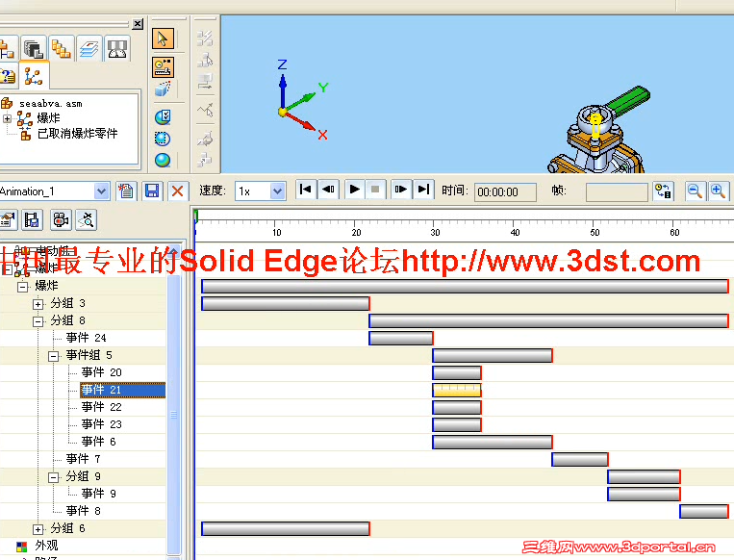The width and height of the screenshot is (734, 560).
Task: Open the animation editor tool icon
Action: 163,67
